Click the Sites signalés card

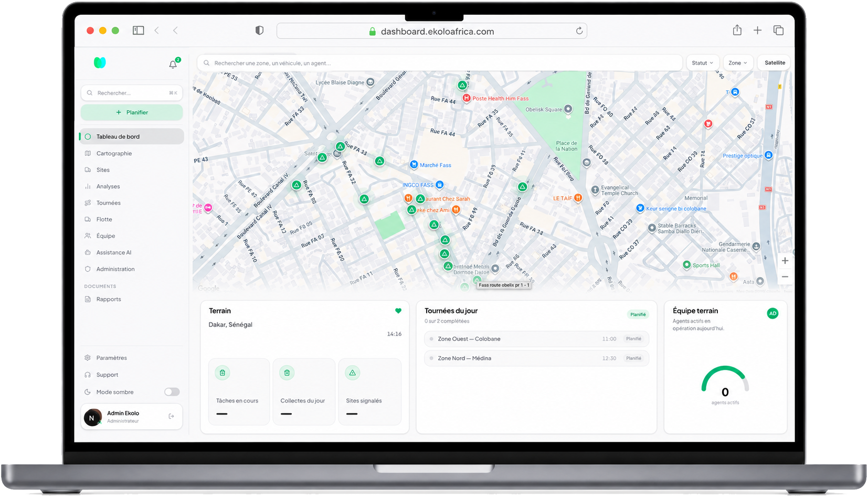[370, 391]
